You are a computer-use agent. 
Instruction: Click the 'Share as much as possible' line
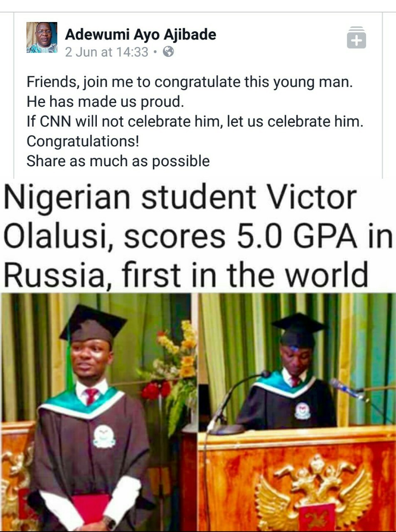(118, 161)
